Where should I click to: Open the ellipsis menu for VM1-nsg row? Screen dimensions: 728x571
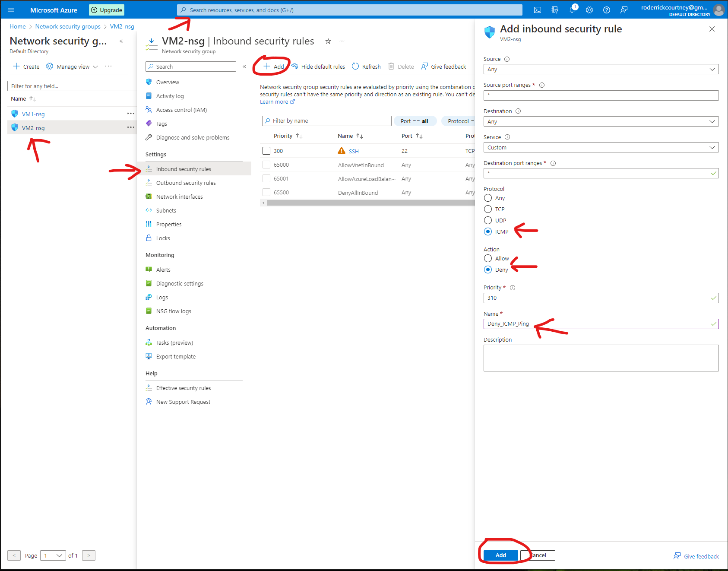click(x=131, y=114)
